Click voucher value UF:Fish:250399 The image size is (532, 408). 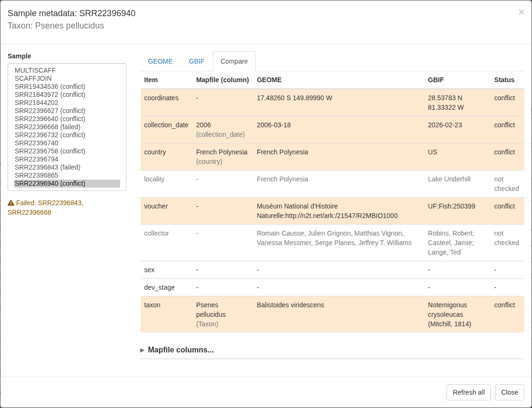click(x=451, y=207)
